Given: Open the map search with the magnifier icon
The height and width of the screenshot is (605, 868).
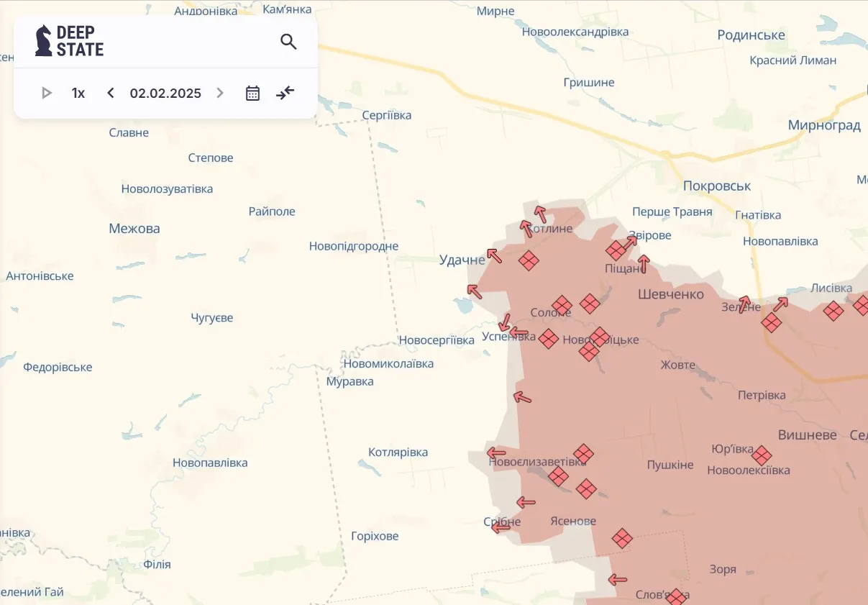Looking at the screenshot, I should pos(288,42).
